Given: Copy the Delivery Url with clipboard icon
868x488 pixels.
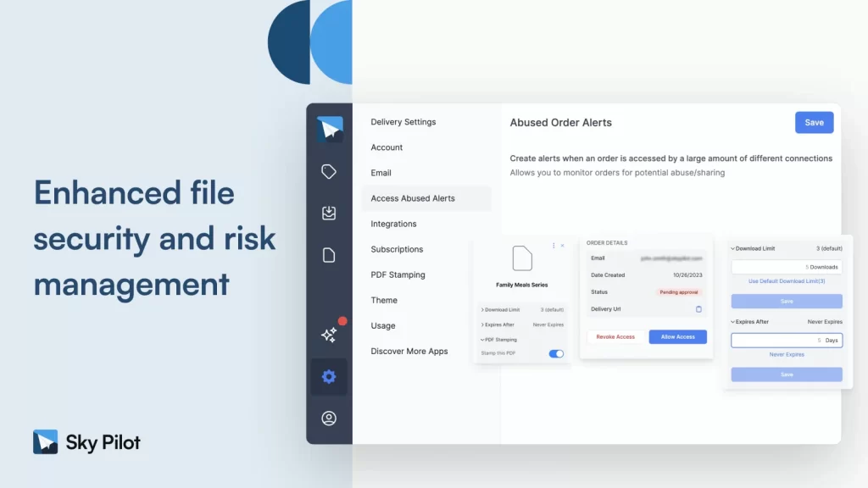Looking at the screenshot, I should pyautogui.click(x=698, y=309).
